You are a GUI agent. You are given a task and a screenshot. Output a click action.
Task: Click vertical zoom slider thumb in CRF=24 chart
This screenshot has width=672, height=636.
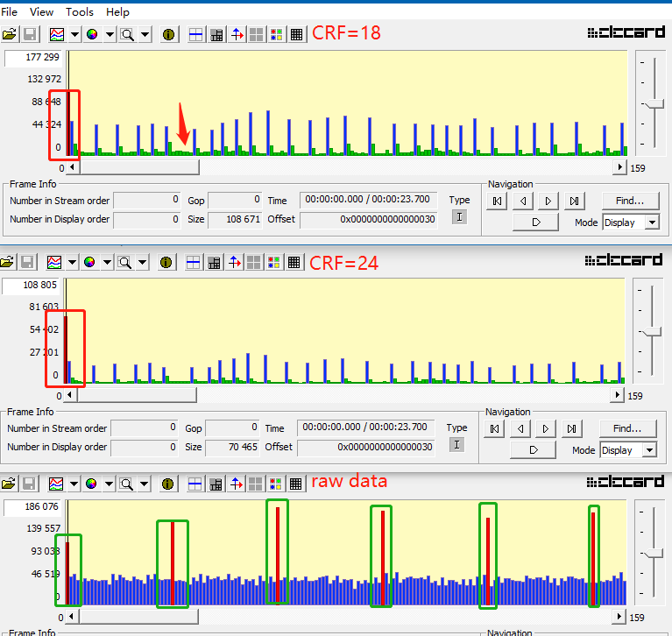pos(652,332)
